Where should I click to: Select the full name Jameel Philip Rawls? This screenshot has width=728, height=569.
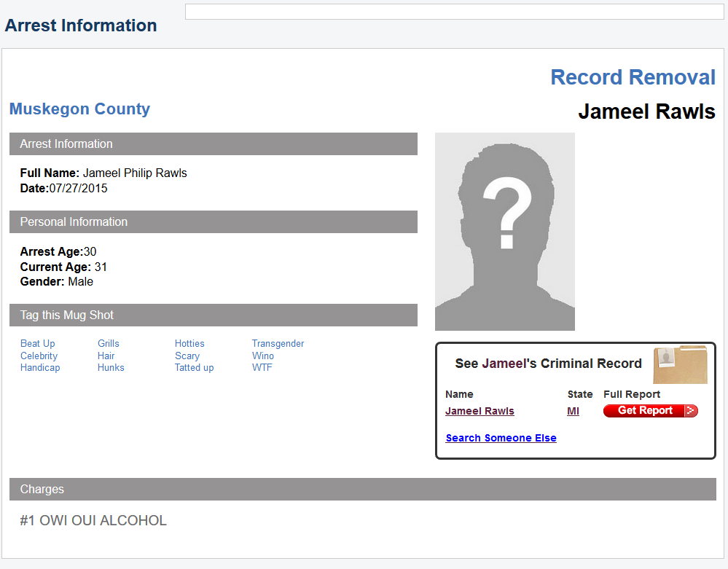click(135, 173)
